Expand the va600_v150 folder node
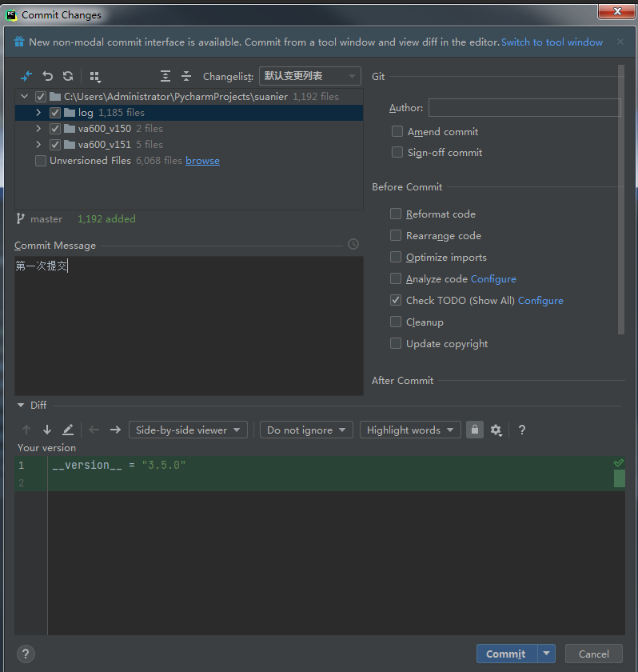 click(38, 128)
